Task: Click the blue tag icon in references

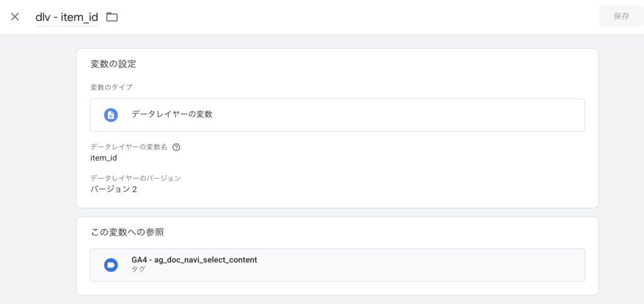Action: click(x=111, y=264)
